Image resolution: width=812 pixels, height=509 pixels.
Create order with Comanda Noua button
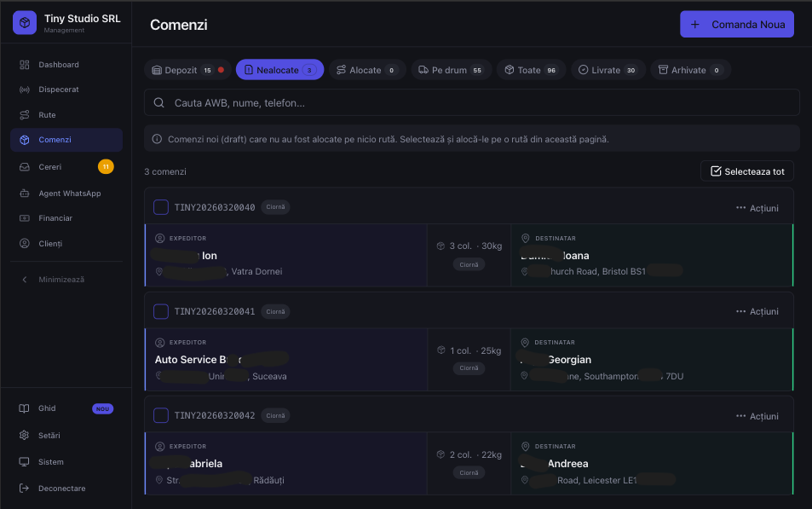[x=736, y=24]
